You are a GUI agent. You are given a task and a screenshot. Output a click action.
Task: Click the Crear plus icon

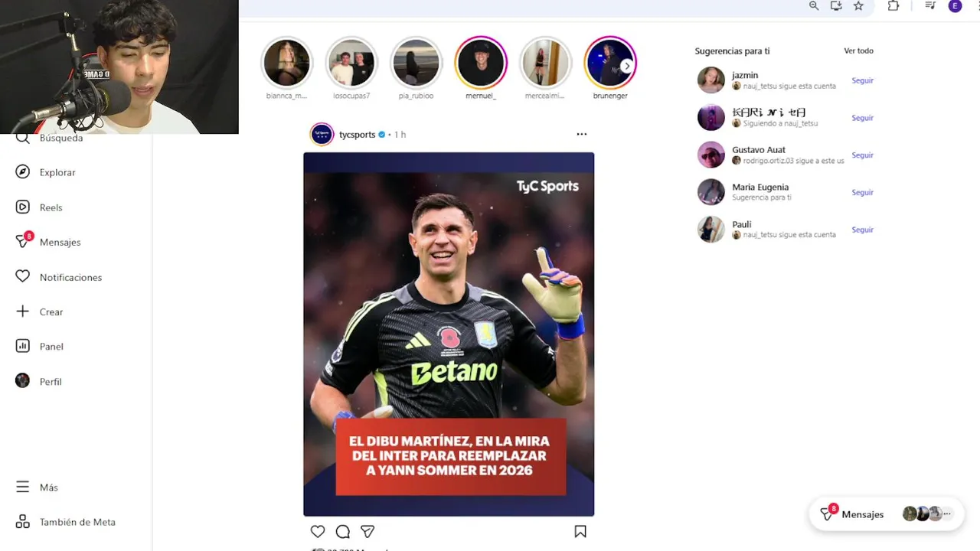click(23, 311)
